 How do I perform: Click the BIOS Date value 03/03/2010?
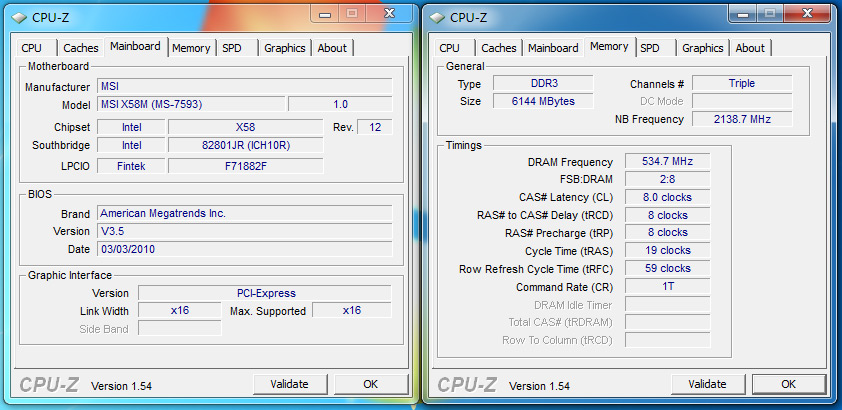[245, 249]
